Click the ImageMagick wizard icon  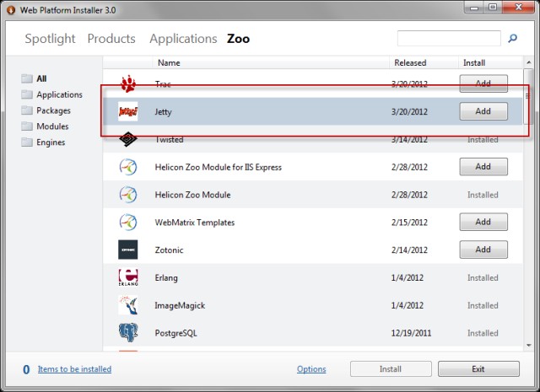pos(128,305)
